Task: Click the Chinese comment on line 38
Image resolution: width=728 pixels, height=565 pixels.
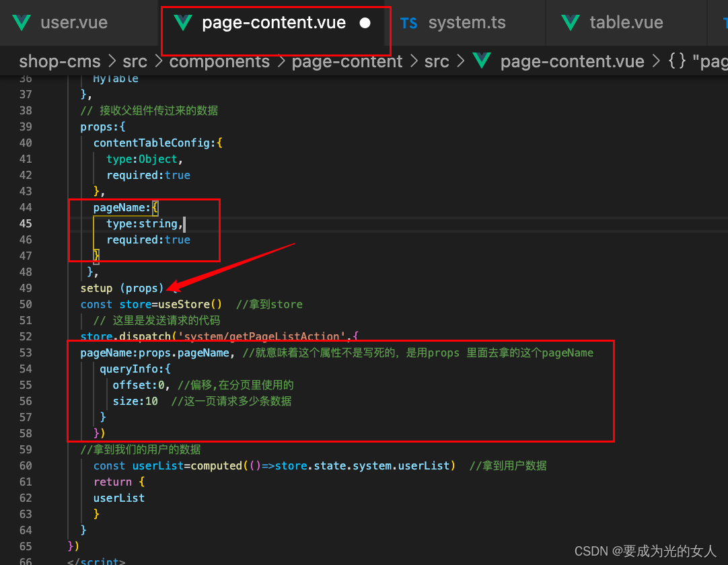Action: [149, 110]
